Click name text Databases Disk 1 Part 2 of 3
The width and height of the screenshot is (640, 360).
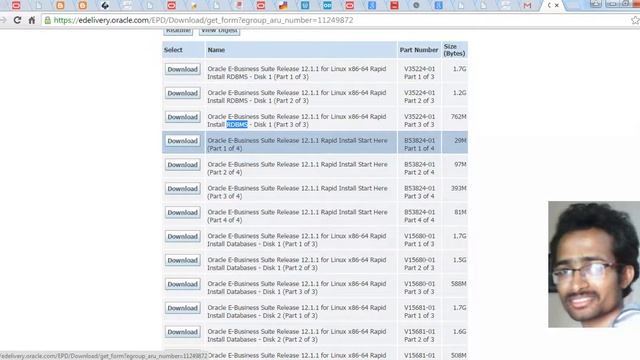[x=297, y=264]
